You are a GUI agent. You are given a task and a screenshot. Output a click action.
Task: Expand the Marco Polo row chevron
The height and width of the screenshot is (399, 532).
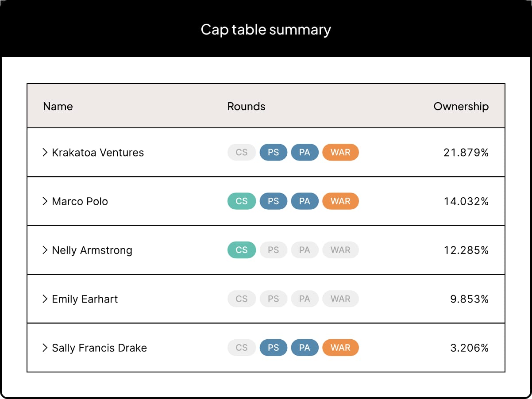pyautogui.click(x=45, y=201)
